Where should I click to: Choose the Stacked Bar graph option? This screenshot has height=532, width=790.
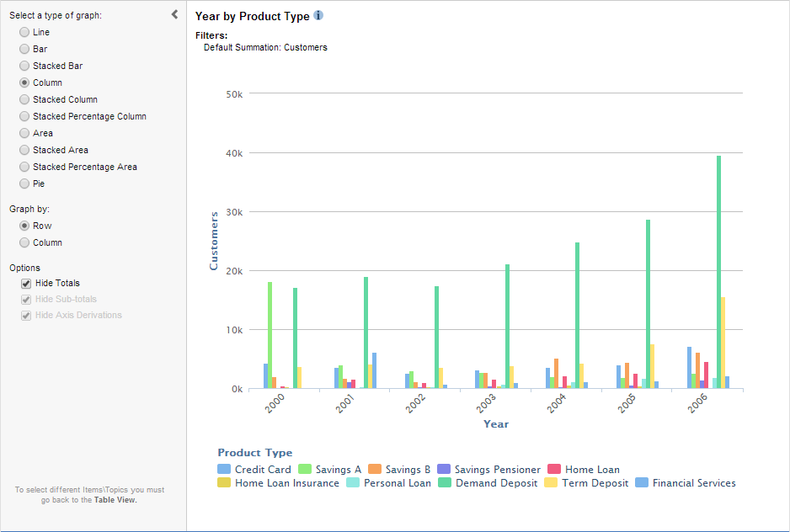click(x=24, y=66)
